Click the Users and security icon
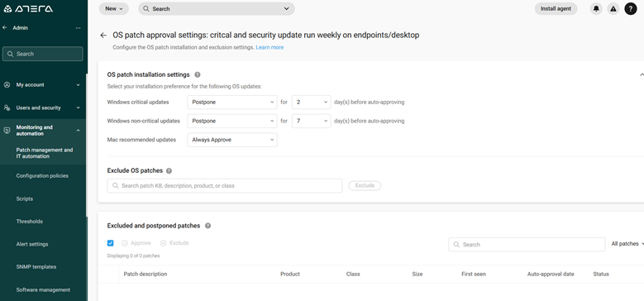The width and height of the screenshot is (644, 301). tap(7, 107)
